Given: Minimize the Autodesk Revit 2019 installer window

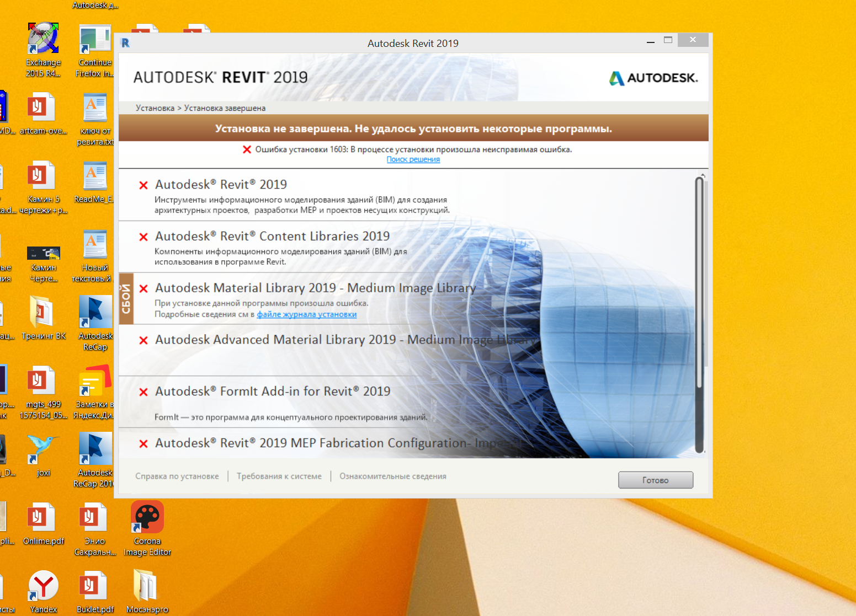Looking at the screenshot, I should coord(651,41).
